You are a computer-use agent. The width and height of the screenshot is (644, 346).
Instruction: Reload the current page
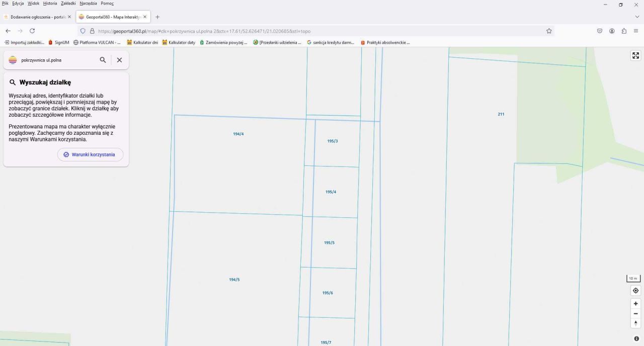click(32, 31)
